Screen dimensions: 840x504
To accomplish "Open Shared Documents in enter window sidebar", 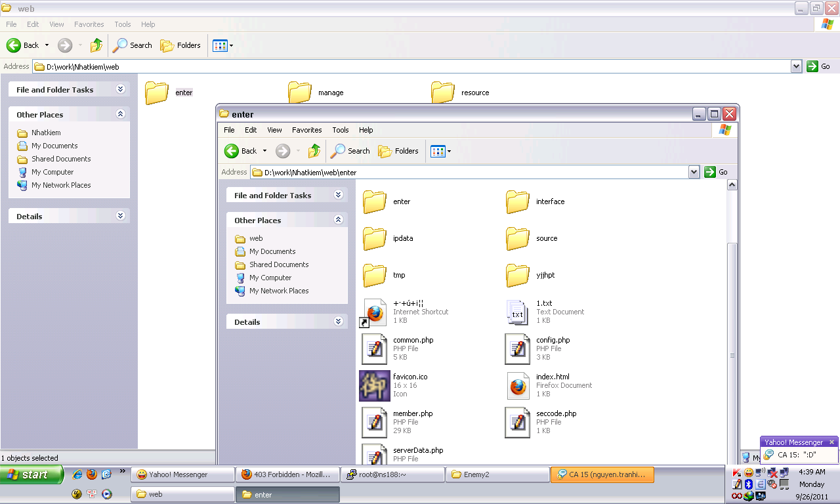I will point(279,264).
